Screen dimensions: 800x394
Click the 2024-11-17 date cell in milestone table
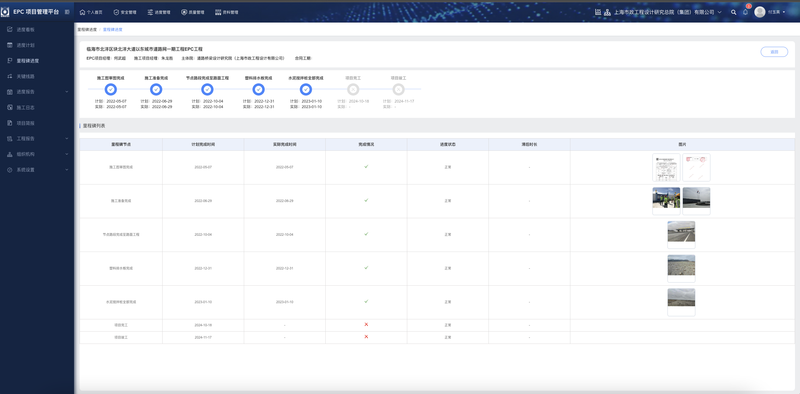pos(203,337)
